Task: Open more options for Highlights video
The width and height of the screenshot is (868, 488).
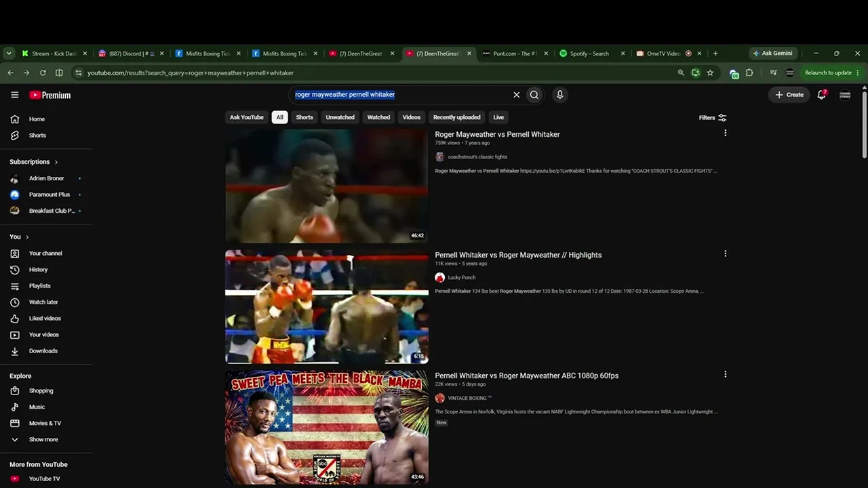Action: (725, 254)
